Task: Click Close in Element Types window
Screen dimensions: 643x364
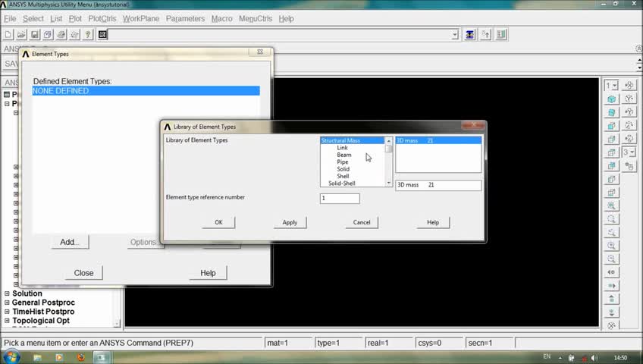Action: point(83,273)
